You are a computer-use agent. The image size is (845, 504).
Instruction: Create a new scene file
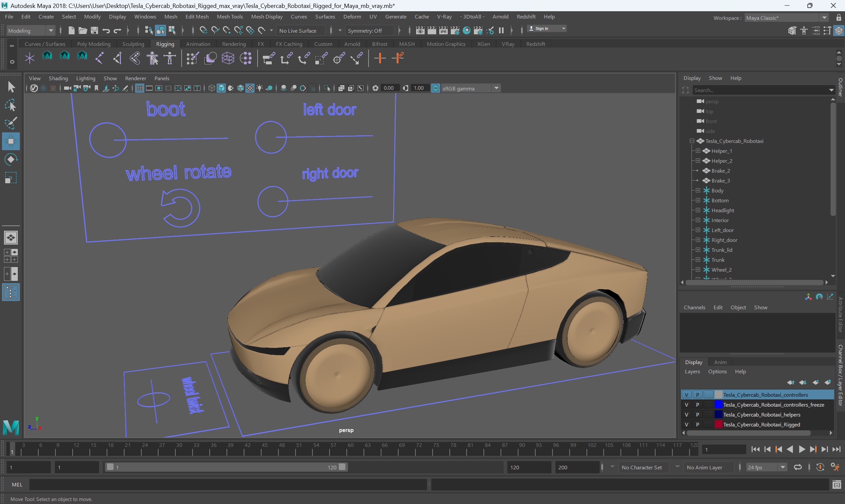click(x=71, y=31)
